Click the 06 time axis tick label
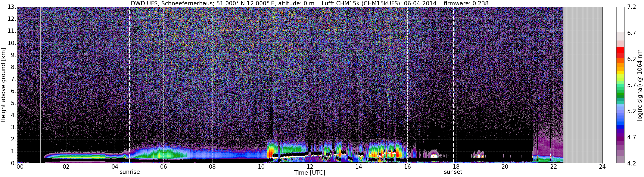 pyautogui.click(x=163, y=167)
